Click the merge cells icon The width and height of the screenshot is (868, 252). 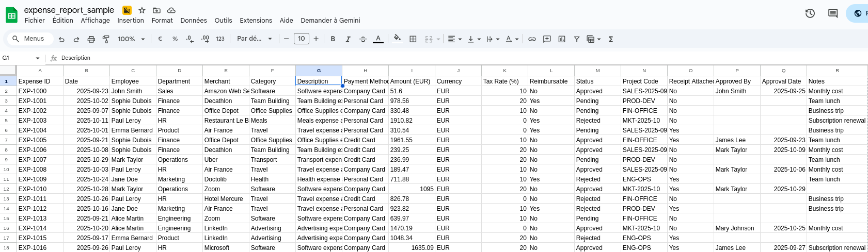coord(429,39)
